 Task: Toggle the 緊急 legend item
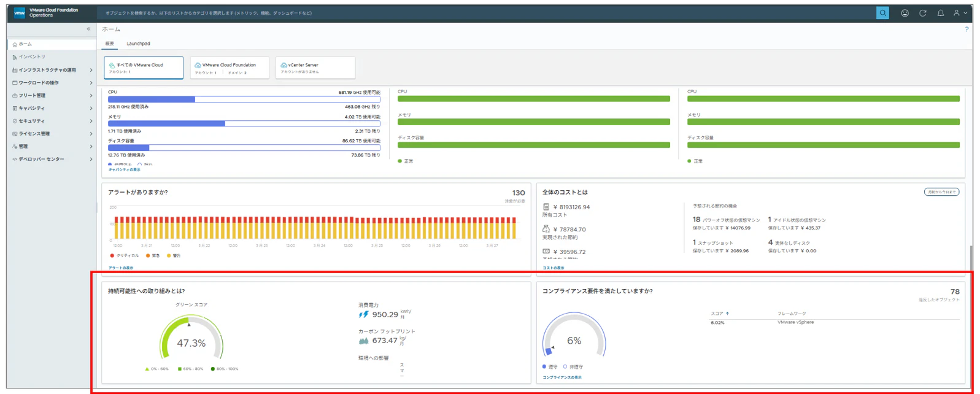[x=153, y=255]
